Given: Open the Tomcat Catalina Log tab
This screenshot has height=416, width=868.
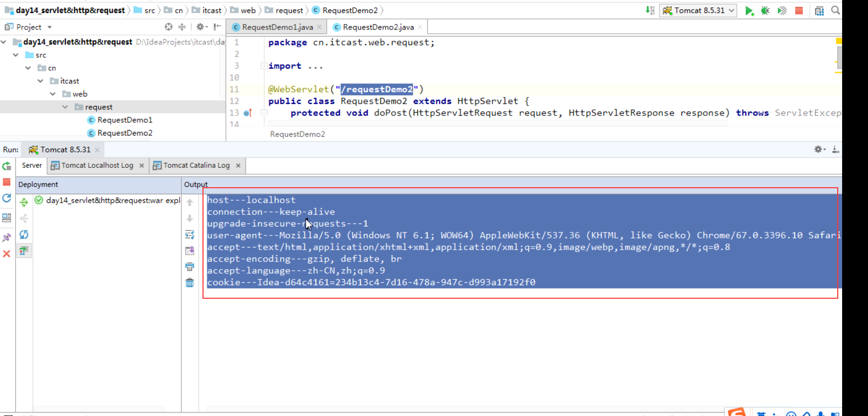Looking at the screenshot, I should (196, 165).
